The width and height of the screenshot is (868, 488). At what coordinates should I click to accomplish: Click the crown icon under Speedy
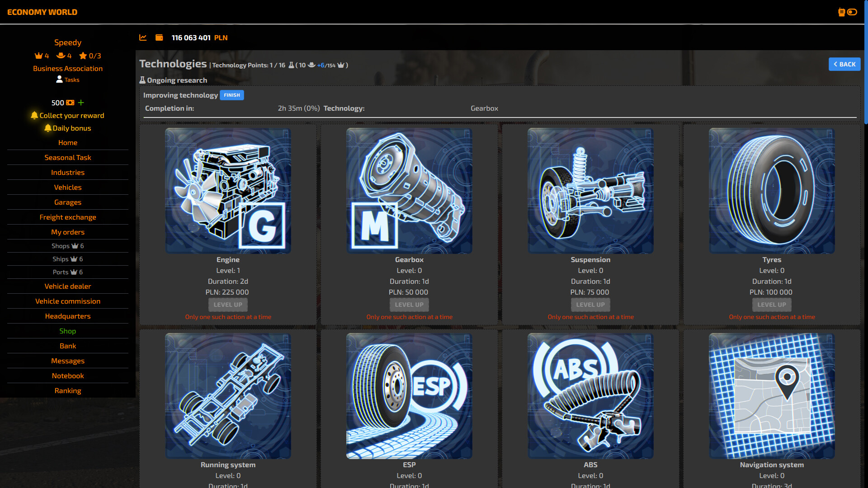pyautogui.click(x=39, y=56)
